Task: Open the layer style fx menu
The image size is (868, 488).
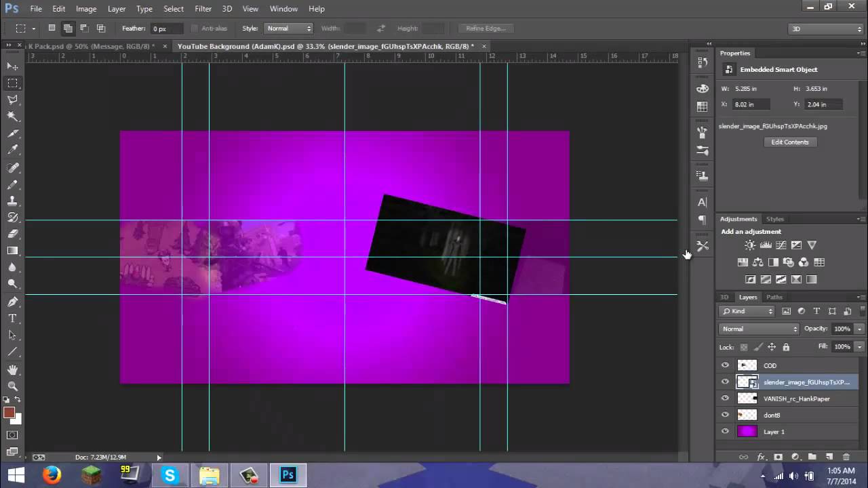Action: 761,457
